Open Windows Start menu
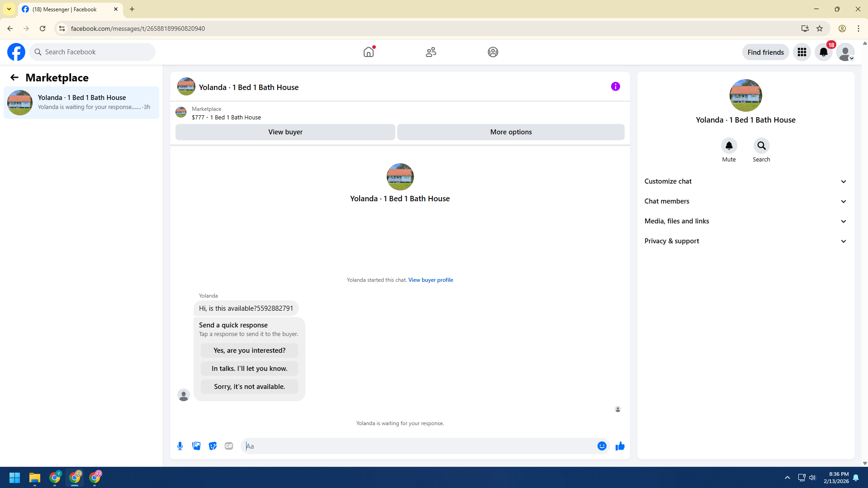The image size is (868, 488). tap(14, 478)
